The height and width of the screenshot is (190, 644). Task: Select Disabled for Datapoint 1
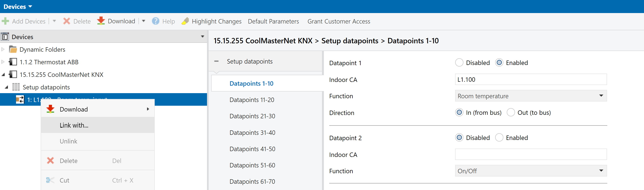(x=459, y=62)
